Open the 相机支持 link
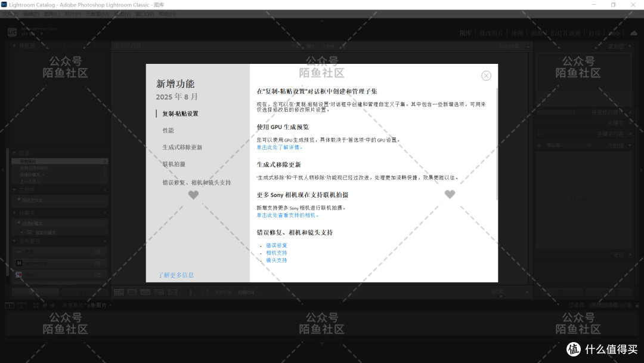Viewport: 644px width, 363px height. pyautogui.click(x=277, y=253)
